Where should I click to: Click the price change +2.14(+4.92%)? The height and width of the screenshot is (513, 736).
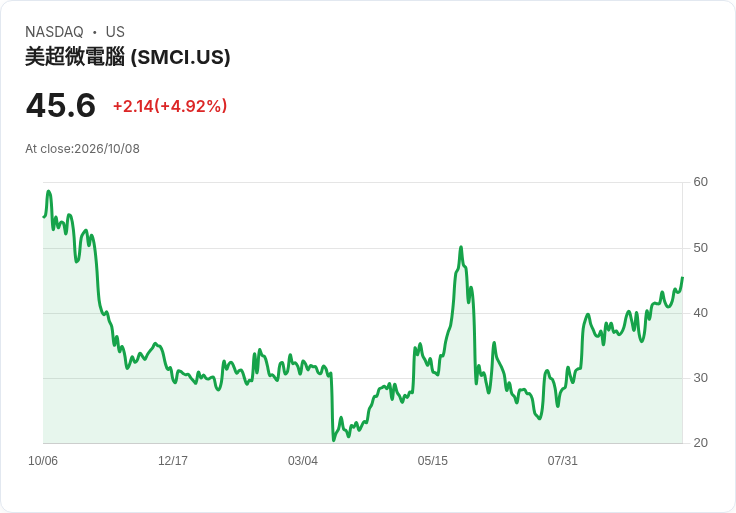[170, 106]
